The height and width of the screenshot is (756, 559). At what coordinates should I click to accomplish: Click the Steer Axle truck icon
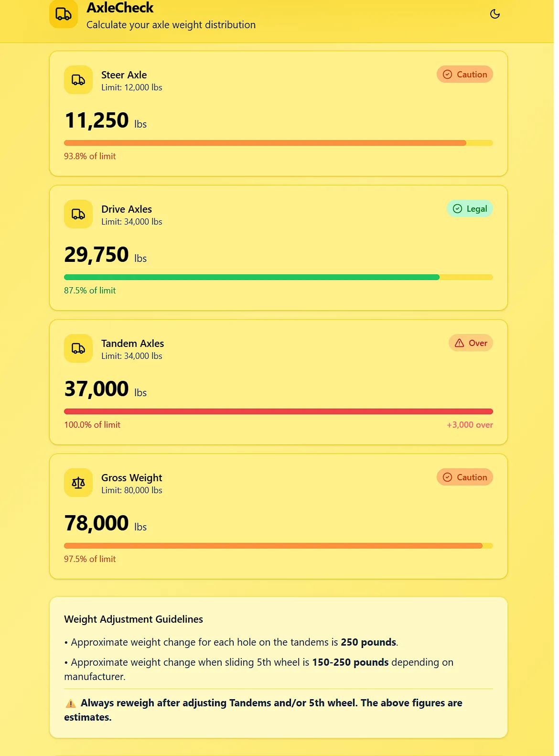tap(78, 80)
